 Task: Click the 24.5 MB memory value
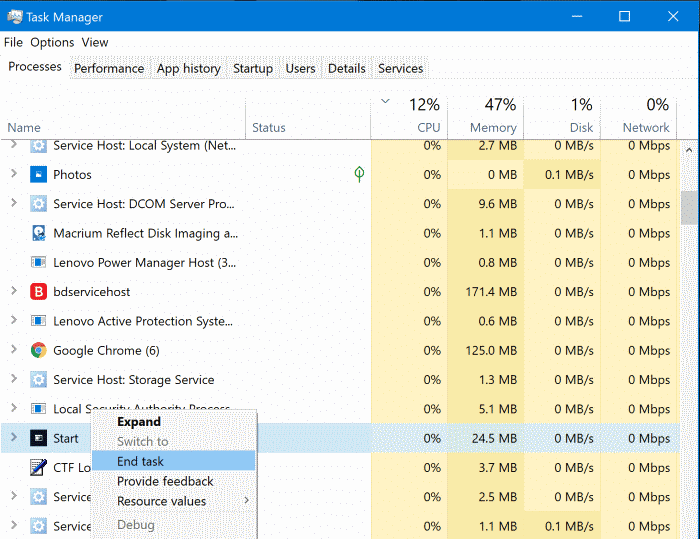(x=494, y=438)
